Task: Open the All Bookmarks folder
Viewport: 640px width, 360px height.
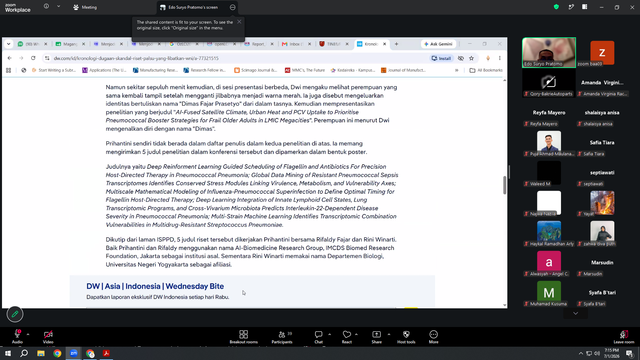Action: click(x=487, y=70)
